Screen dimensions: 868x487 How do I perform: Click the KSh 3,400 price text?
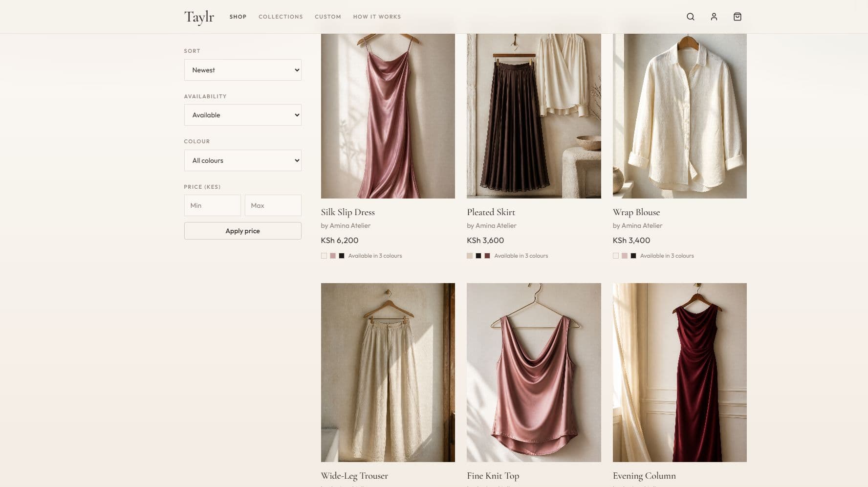coord(631,241)
